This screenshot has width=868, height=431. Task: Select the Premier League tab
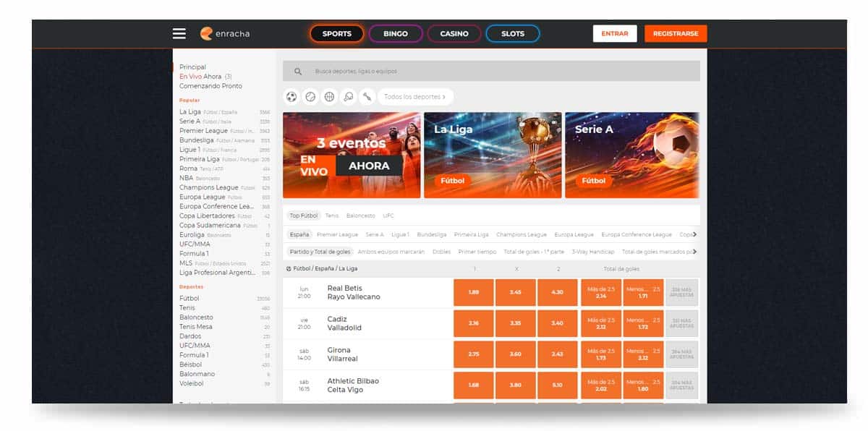(338, 234)
